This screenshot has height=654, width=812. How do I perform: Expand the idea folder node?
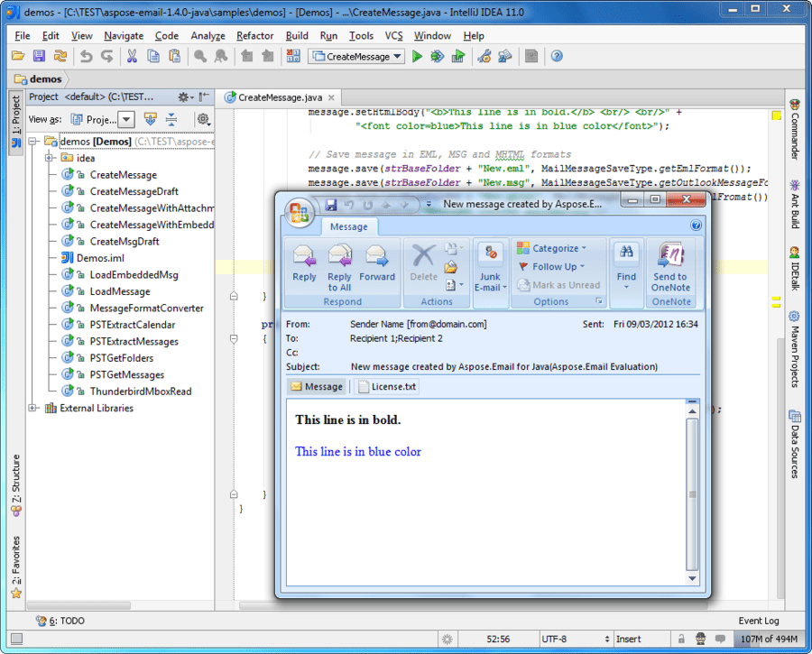point(50,158)
